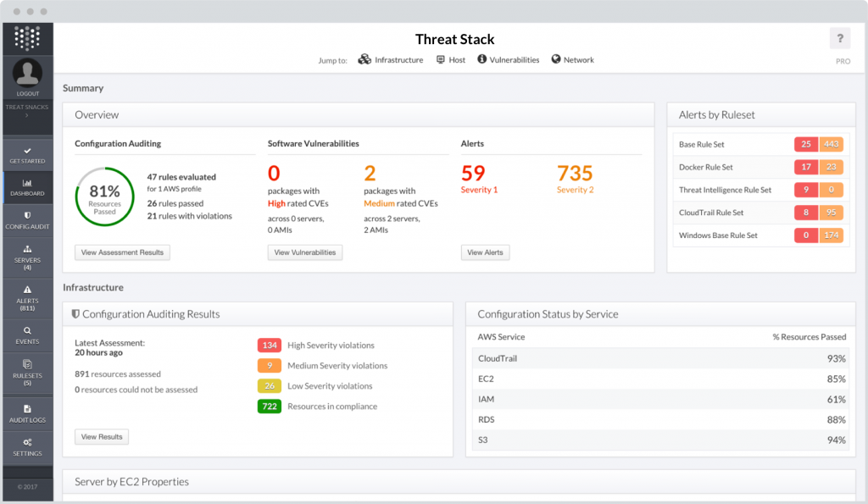
Task: Open help with the question mark icon
Action: (839, 38)
